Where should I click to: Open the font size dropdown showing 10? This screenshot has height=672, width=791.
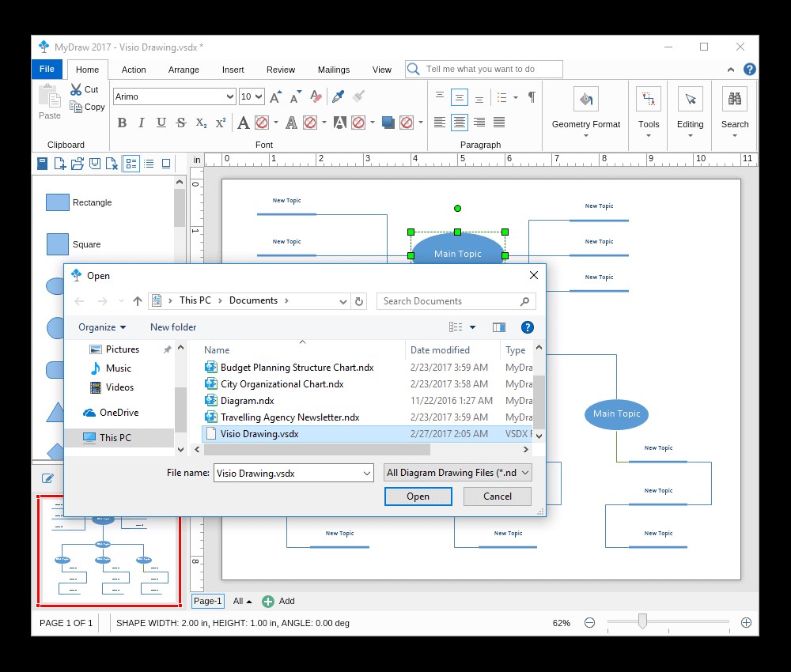[x=259, y=96]
